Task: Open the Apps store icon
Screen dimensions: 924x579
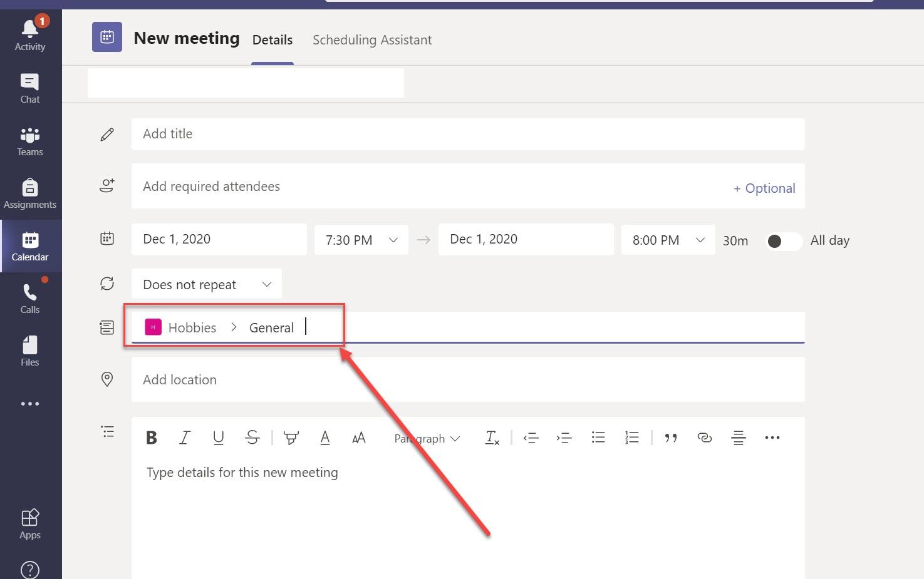Action: pyautogui.click(x=30, y=524)
